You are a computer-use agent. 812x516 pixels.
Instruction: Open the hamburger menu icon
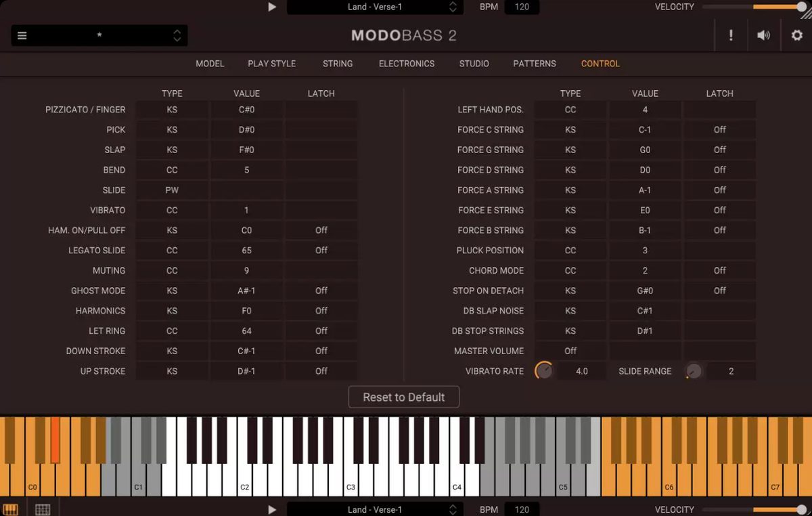coord(22,36)
